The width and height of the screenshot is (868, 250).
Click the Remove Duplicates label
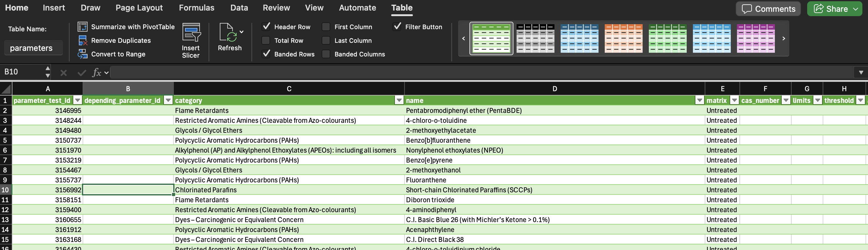click(x=121, y=40)
